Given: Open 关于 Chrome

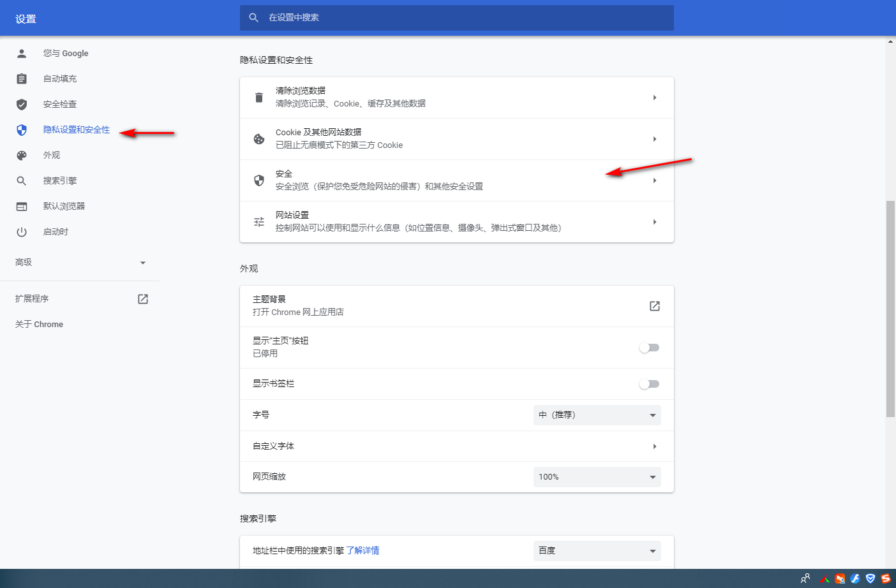Looking at the screenshot, I should (38, 324).
